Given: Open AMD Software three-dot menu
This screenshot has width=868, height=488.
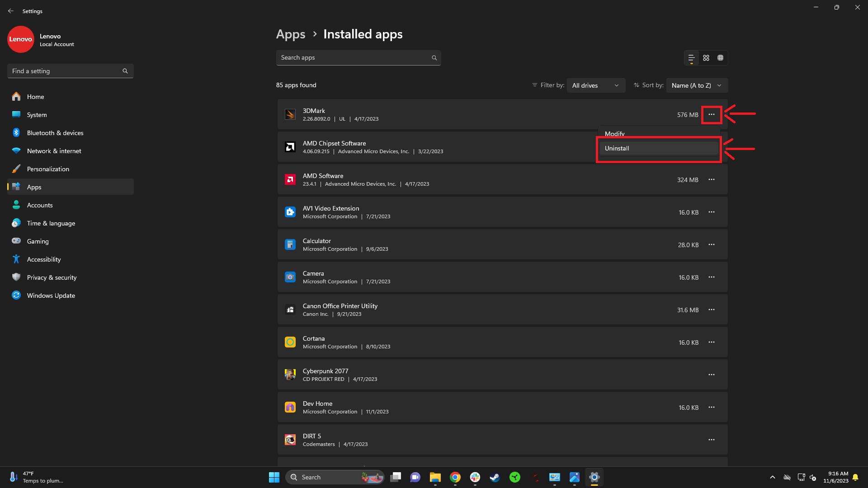Looking at the screenshot, I should click(711, 180).
